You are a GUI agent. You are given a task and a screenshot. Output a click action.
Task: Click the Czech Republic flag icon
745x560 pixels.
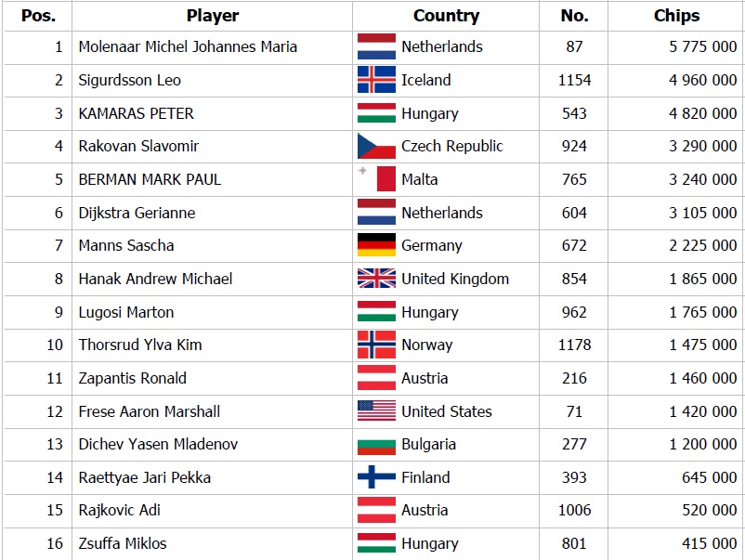click(x=376, y=146)
